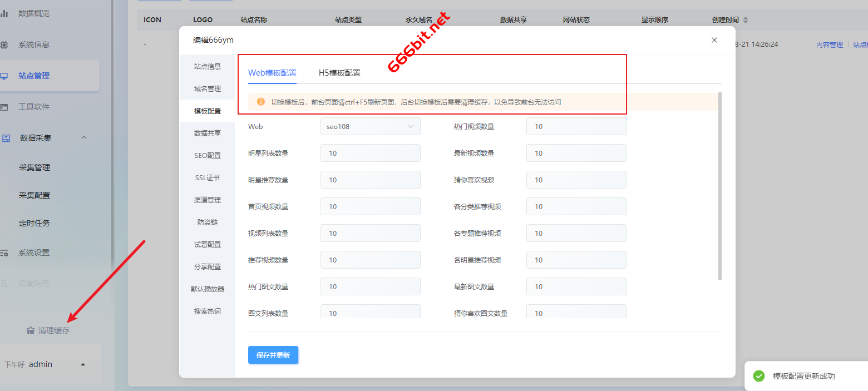Click the 工具软件 window icon
This screenshot has width=868, height=391.
tap(4, 107)
